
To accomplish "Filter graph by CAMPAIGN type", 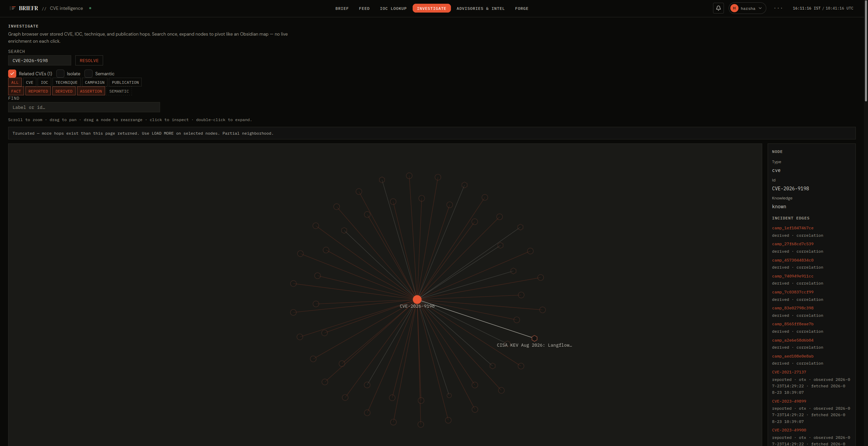I will coord(95,82).
